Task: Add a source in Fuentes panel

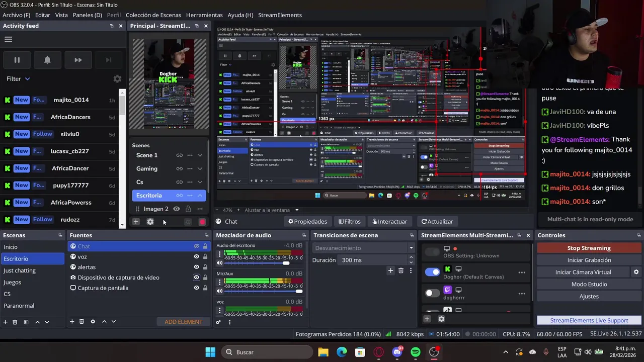Action: [72, 322]
